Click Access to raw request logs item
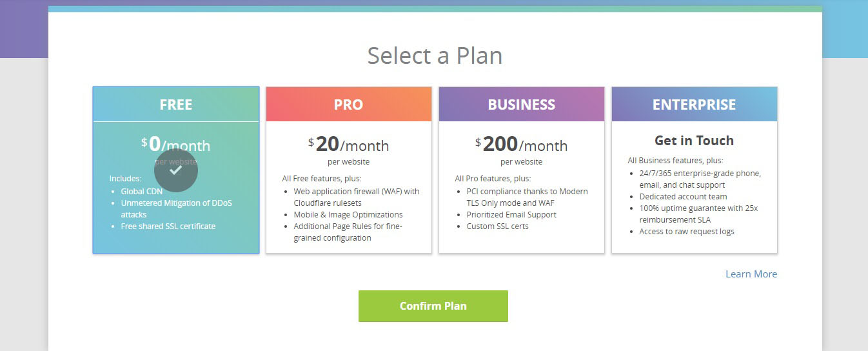Screen dimensions: 868x351 (x=687, y=232)
